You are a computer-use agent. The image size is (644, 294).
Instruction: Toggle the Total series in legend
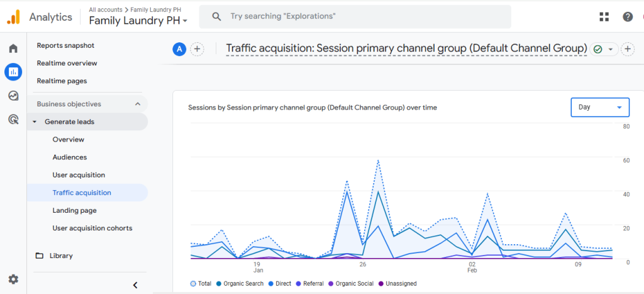[x=201, y=284]
